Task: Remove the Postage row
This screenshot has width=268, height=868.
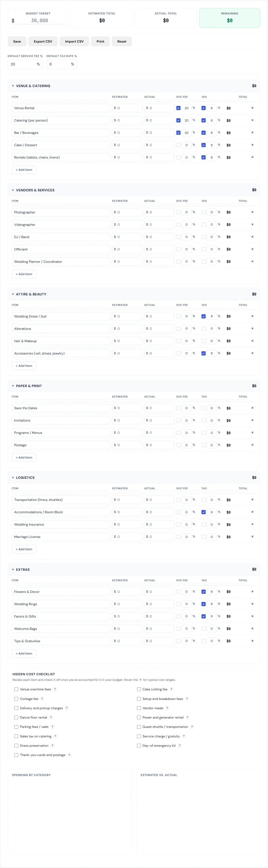Action: pyautogui.click(x=252, y=445)
